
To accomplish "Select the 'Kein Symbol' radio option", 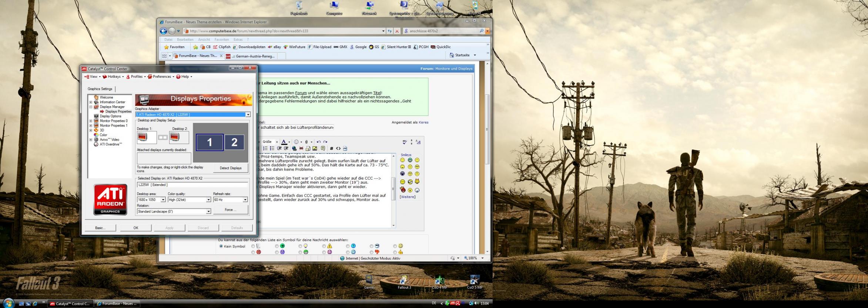I will [221, 246].
